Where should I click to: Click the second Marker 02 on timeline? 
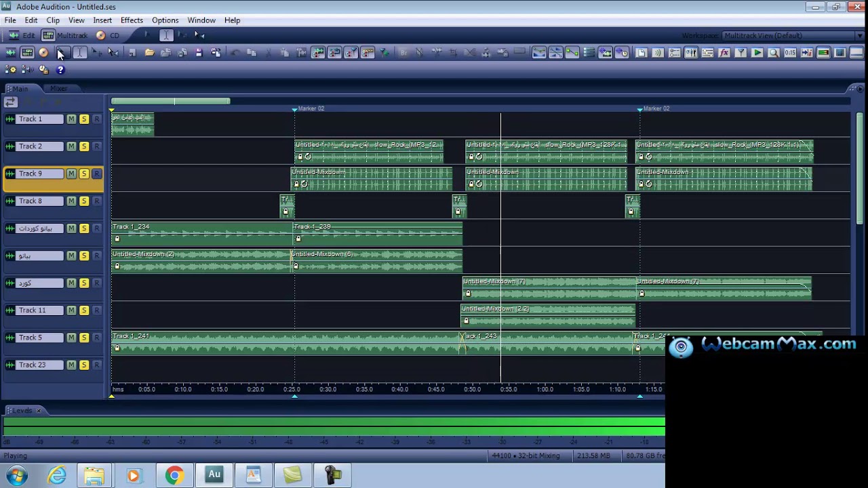(654, 108)
